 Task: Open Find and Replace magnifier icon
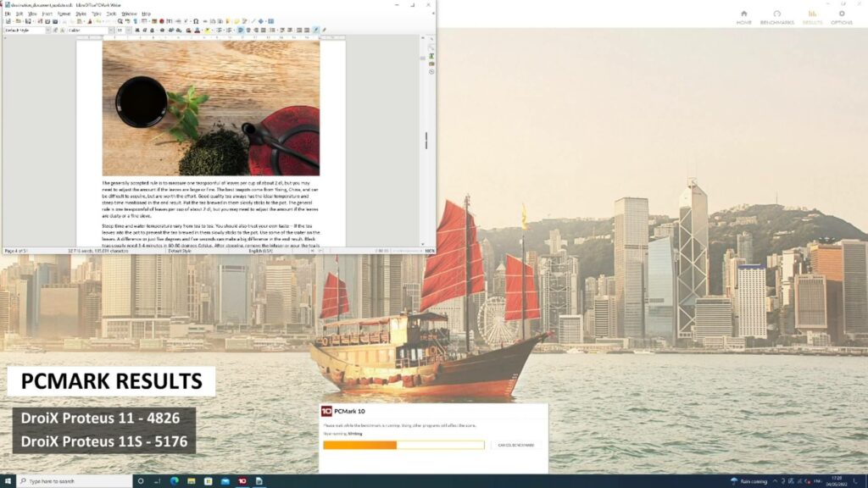pos(120,21)
